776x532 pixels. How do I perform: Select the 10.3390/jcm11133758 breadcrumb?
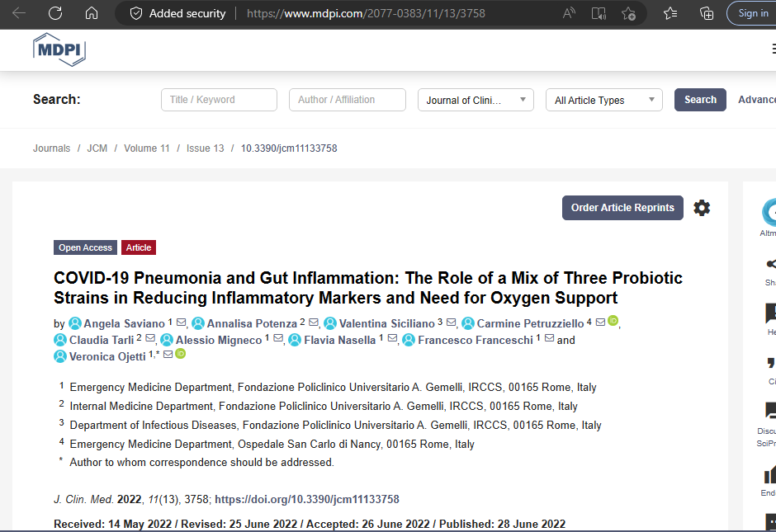point(289,148)
